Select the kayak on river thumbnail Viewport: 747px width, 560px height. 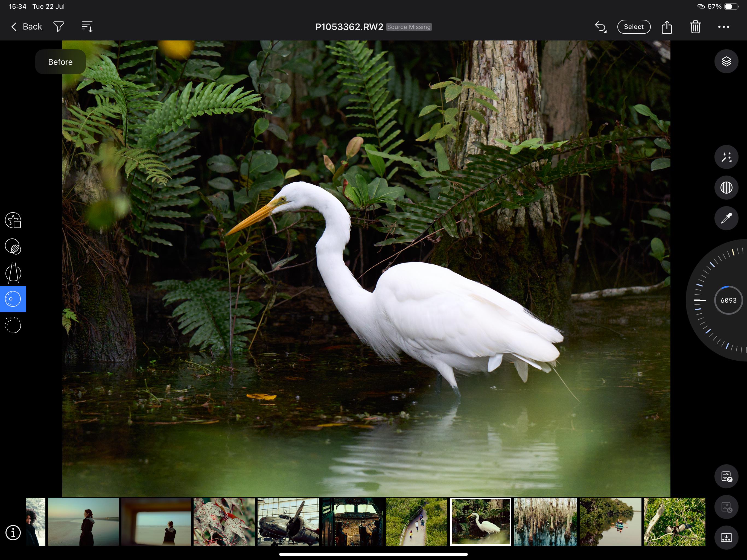coord(610,521)
